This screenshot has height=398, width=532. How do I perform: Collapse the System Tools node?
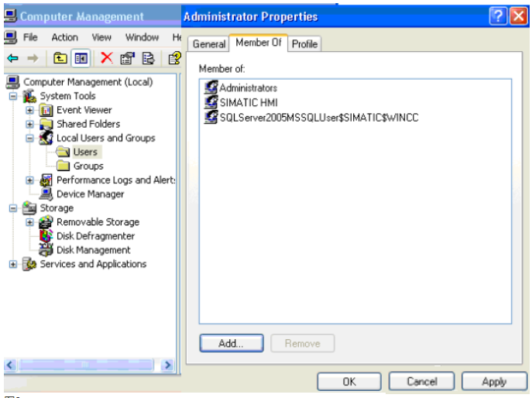tap(13, 96)
